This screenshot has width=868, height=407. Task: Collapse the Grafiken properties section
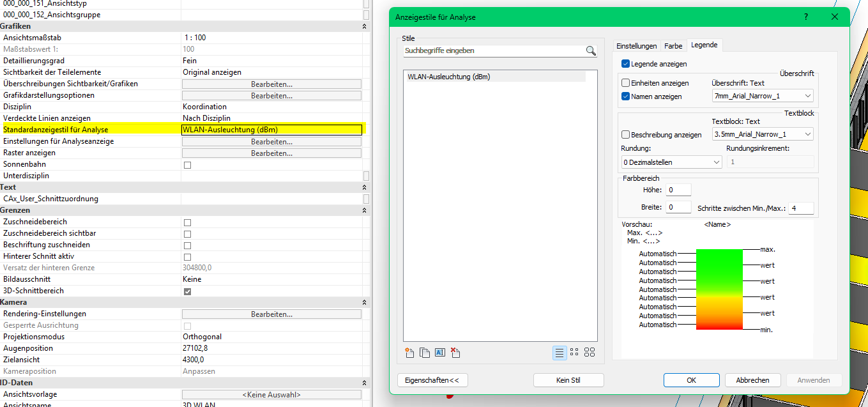point(364,26)
